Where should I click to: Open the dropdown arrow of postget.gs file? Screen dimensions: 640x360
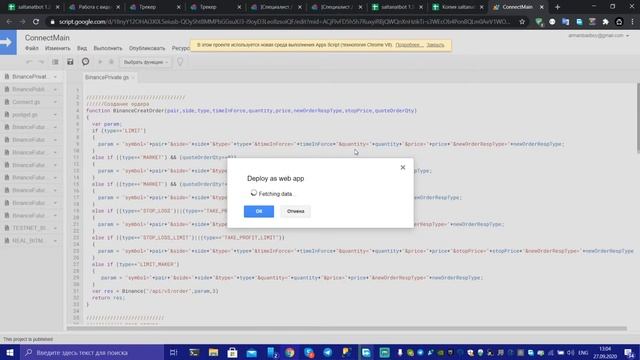[55, 115]
